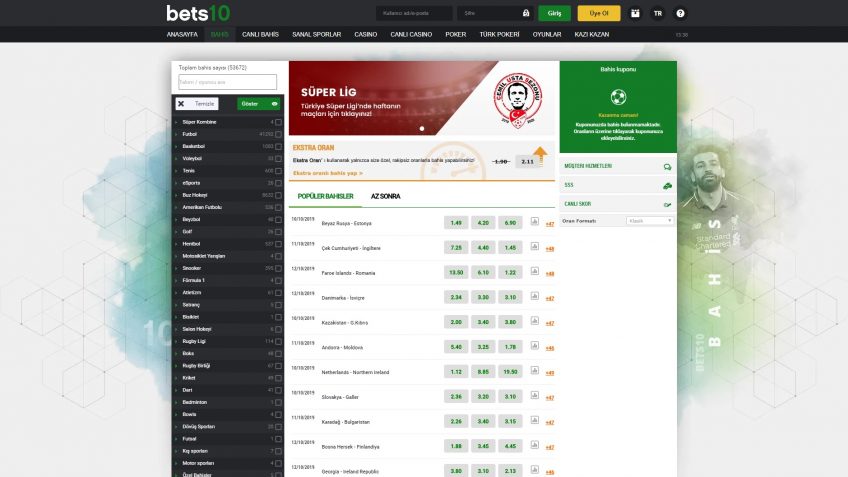Open statistics icon for Danimarka - İsviçre
The image size is (848, 477).
(x=534, y=296)
